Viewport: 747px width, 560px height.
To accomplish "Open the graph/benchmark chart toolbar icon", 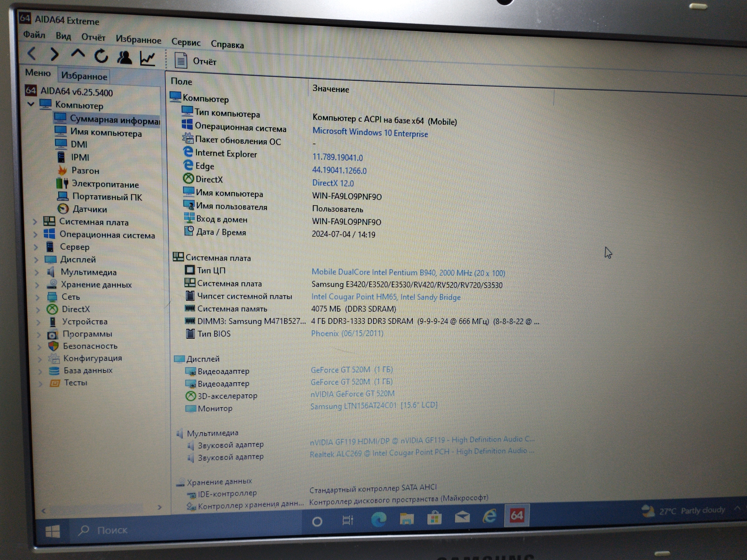I will pyautogui.click(x=148, y=59).
